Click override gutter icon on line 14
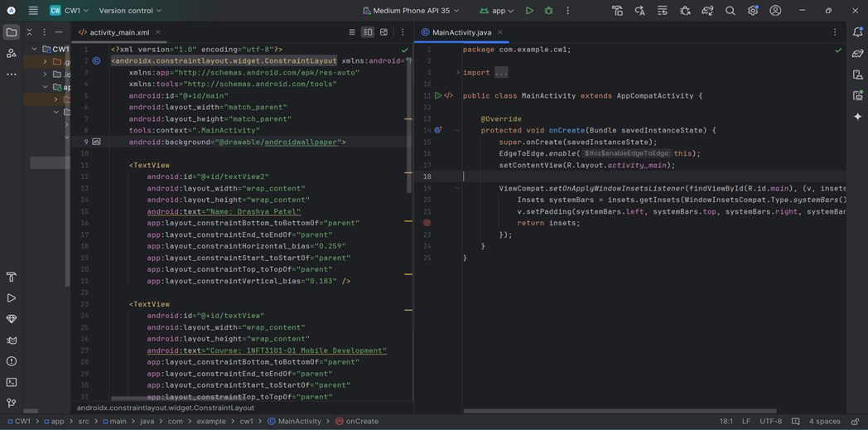The height and width of the screenshot is (430, 868). tap(438, 130)
